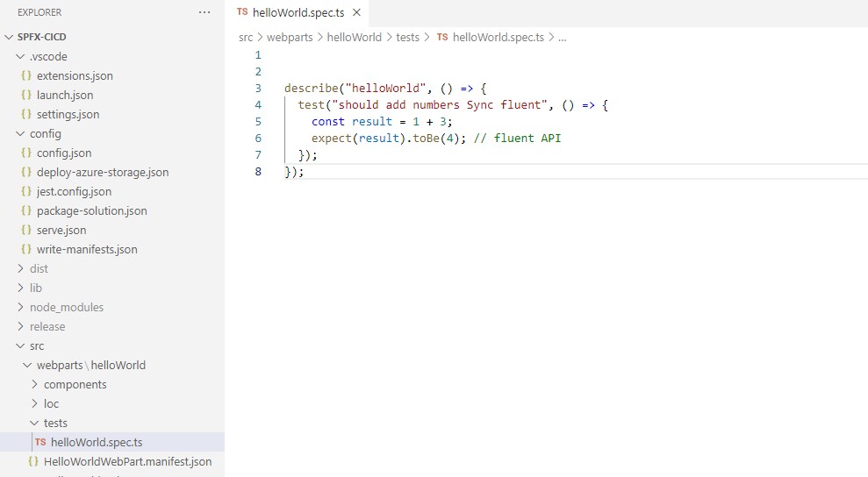Click the JSON icon beside extensions.json
This screenshot has height=477, width=868.
pos(26,76)
